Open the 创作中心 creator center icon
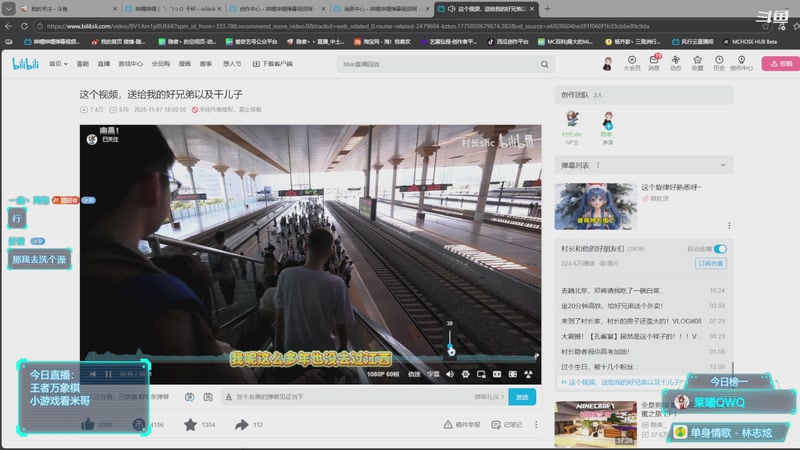The image size is (800, 450). click(x=741, y=63)
